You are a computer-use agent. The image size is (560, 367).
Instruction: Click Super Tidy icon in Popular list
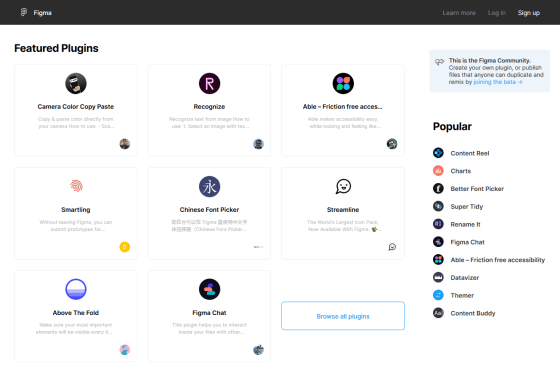tap(438, 206)
